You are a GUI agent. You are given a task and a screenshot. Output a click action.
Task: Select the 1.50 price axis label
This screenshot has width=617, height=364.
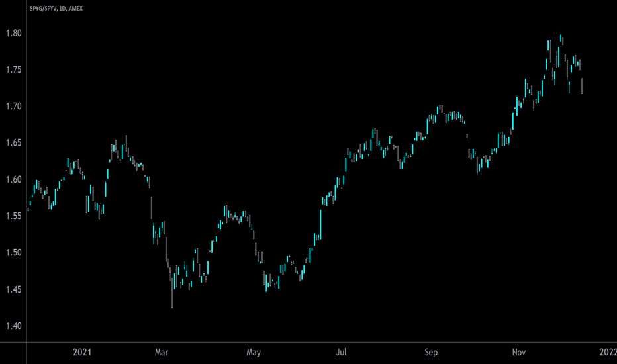(13, 253)
